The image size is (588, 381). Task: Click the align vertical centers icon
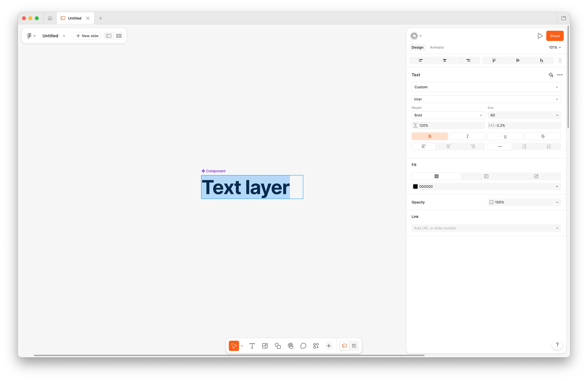pyautogui.click(x=518, y=60)
